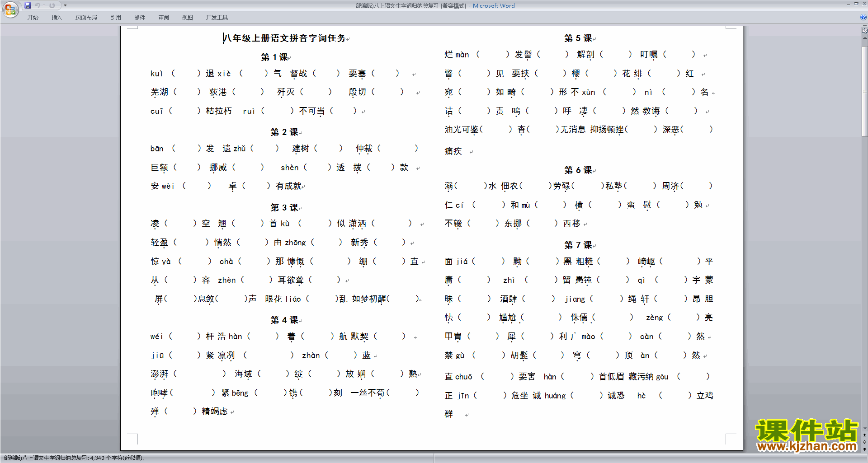868x463 pixels.
Task: Click the vertical scrollbar down arrow
Action: 864,428
